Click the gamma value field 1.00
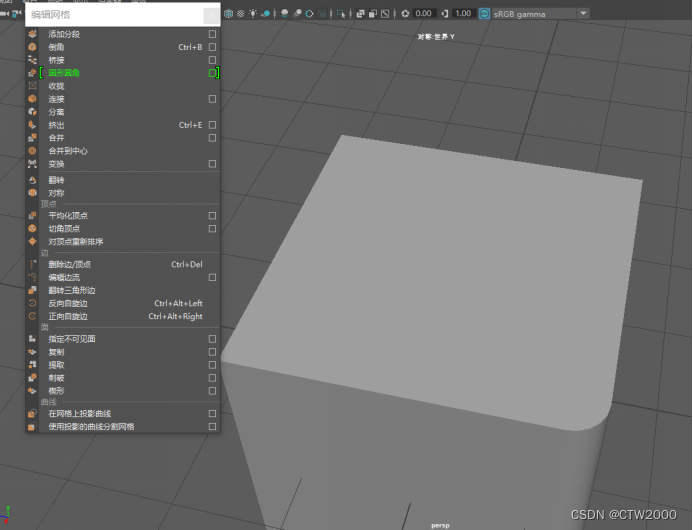 (x=463, y=14)
